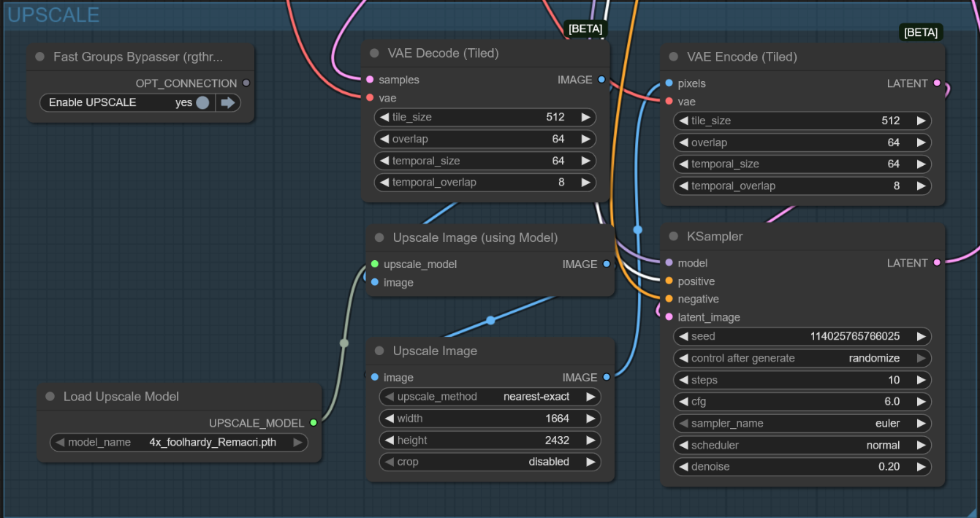Open the upscale_method nearest-exact dropdown

pyautogui.click(x=490, y=397)
